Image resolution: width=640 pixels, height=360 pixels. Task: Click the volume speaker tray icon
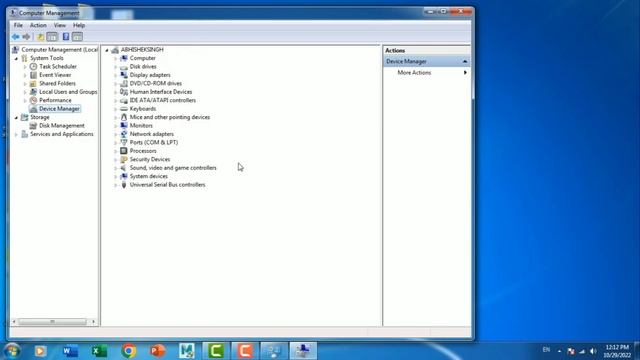coord(593,351)
